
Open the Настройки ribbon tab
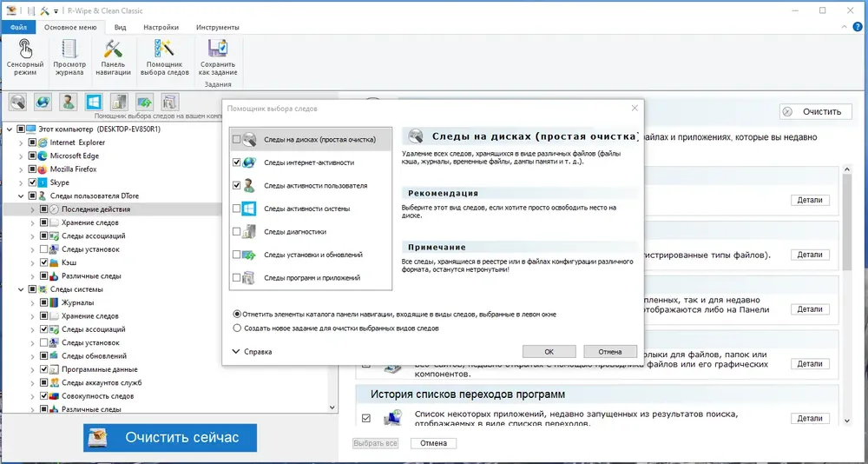click(161, 27)
